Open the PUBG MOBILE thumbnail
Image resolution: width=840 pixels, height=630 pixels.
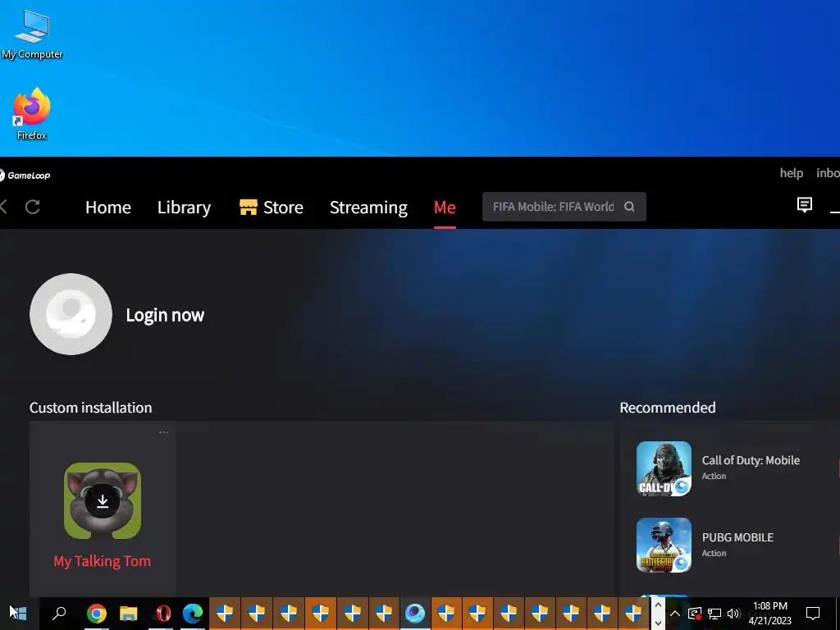(x=664, y=545)
